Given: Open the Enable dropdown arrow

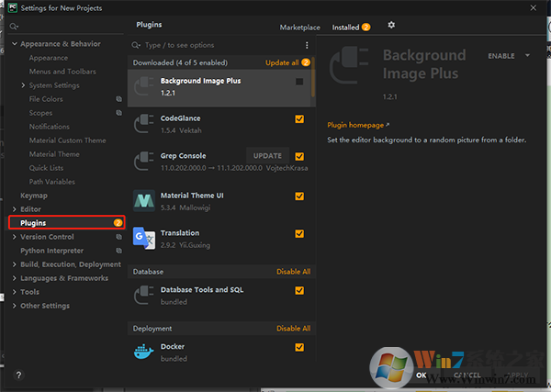Looking at the screenshot, I should pos(528,56).
